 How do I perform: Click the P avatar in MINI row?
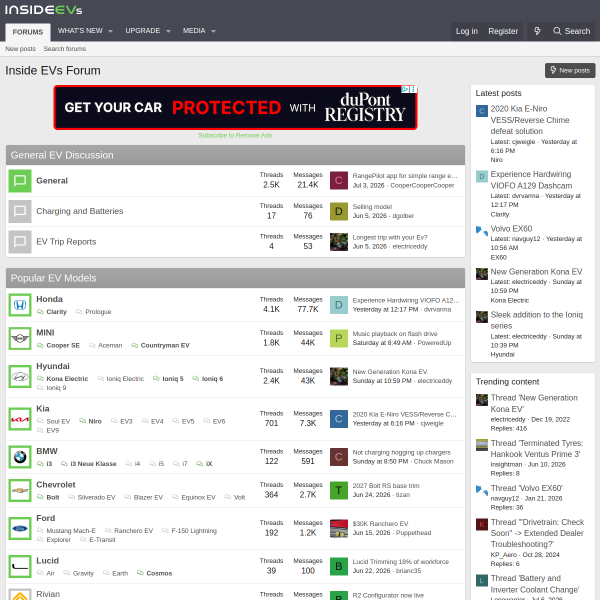[x=339, y=338]
